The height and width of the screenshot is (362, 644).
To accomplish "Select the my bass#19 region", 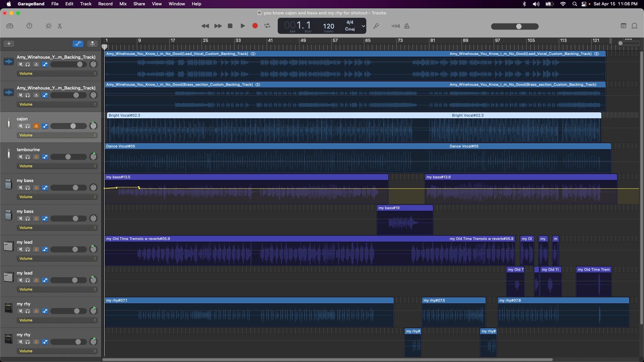I will pos(405,220).
